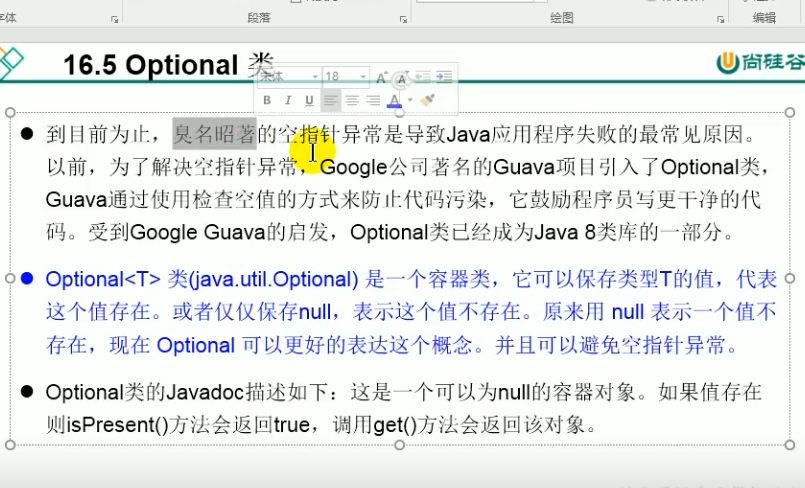Increase the paragraph indent level

tap(444, 77)
